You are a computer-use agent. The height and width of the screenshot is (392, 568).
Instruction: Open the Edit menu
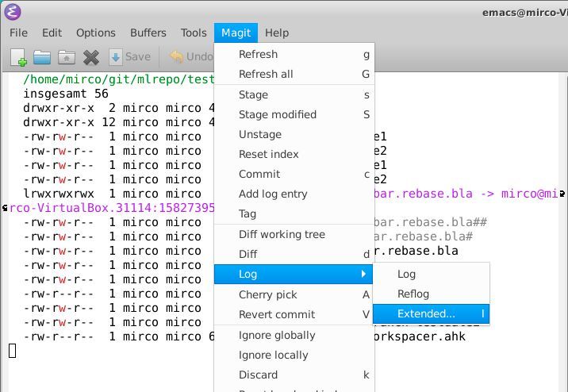tap(52, 33)
